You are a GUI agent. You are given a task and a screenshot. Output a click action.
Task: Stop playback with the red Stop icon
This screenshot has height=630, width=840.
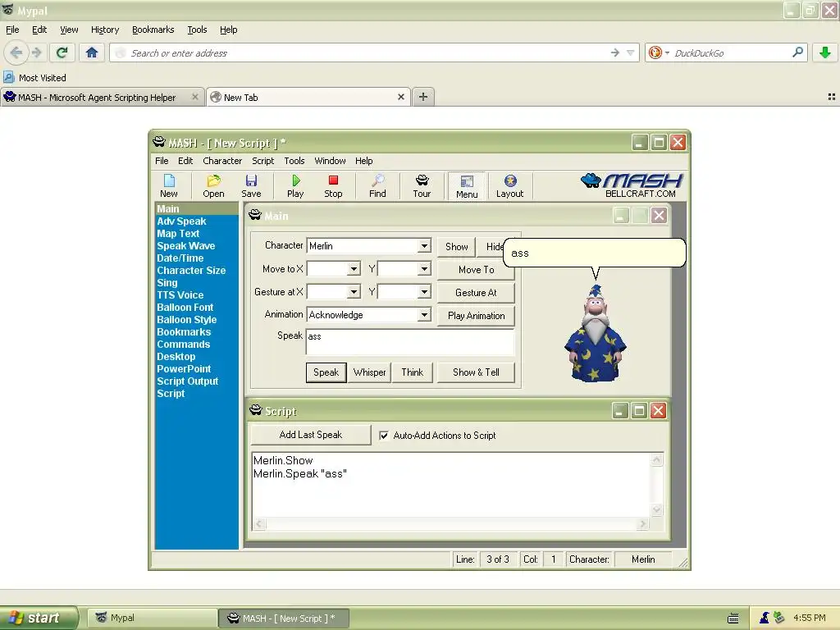[333, 186]
